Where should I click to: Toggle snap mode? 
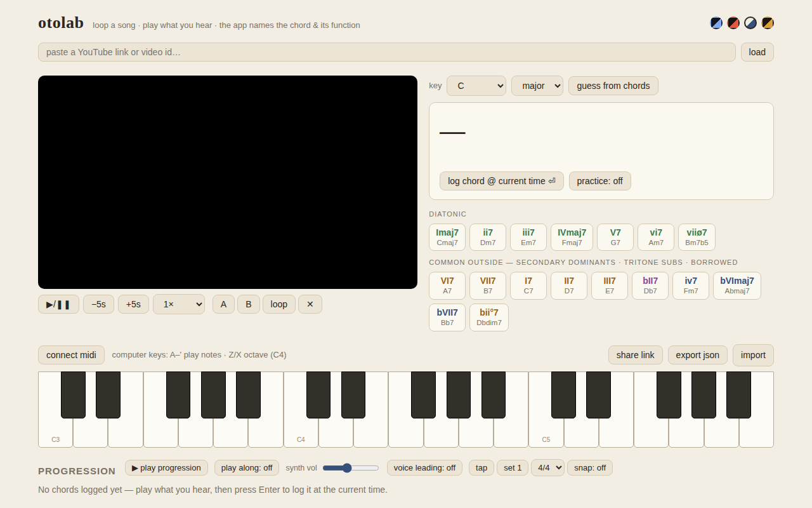pyautogui.click(x=590, y=468)
